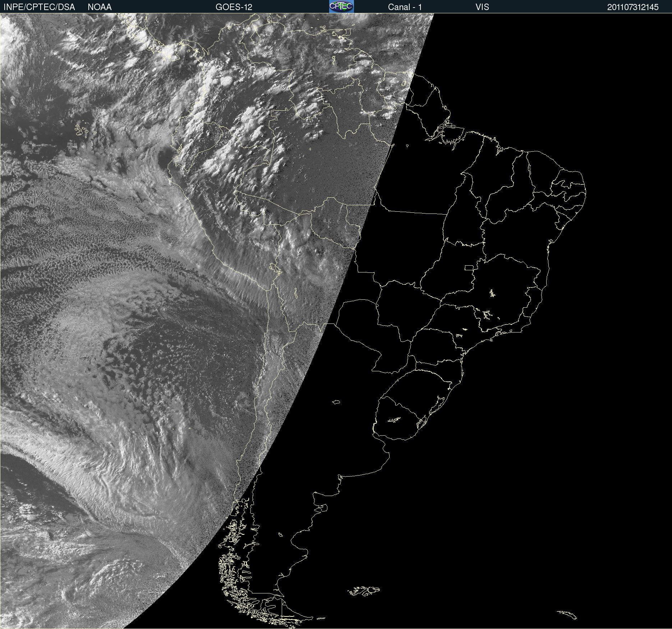Click the VIS label in header
This screenshot has width=672, height=629.
coord(482,7)
